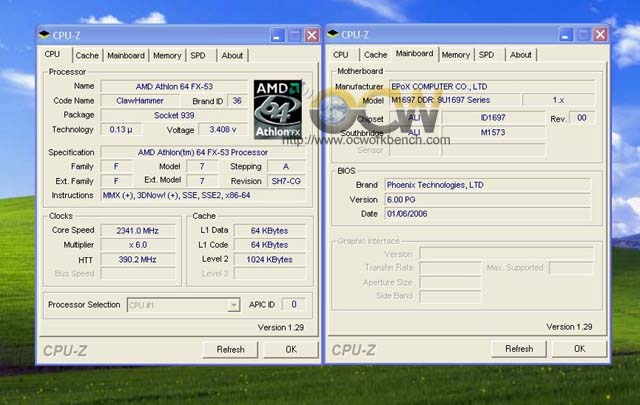640x405 pixels.
Task: Click the Level 2 value 1024 KBytes
Action: [269, 260]
